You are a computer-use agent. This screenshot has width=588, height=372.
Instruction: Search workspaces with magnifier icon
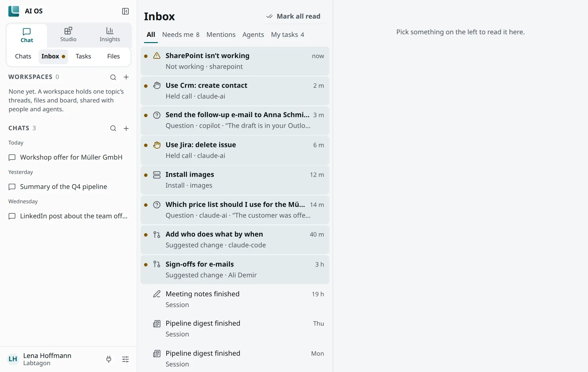(x=113, y=77)
